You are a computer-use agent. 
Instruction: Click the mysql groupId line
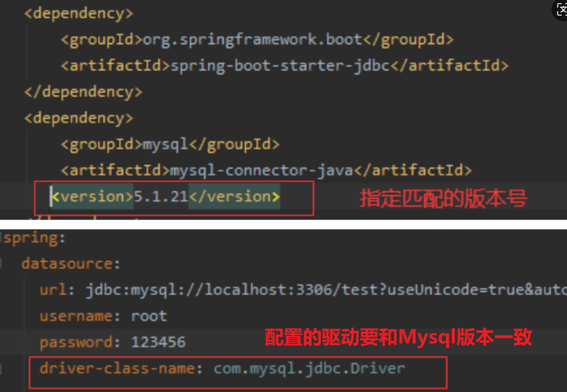(x=170, y=144)
